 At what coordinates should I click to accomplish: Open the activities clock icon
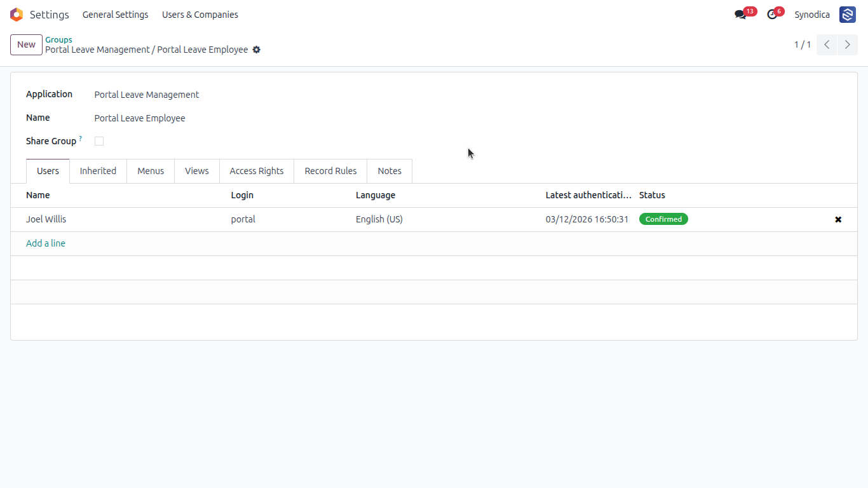[x=772, y=15]
